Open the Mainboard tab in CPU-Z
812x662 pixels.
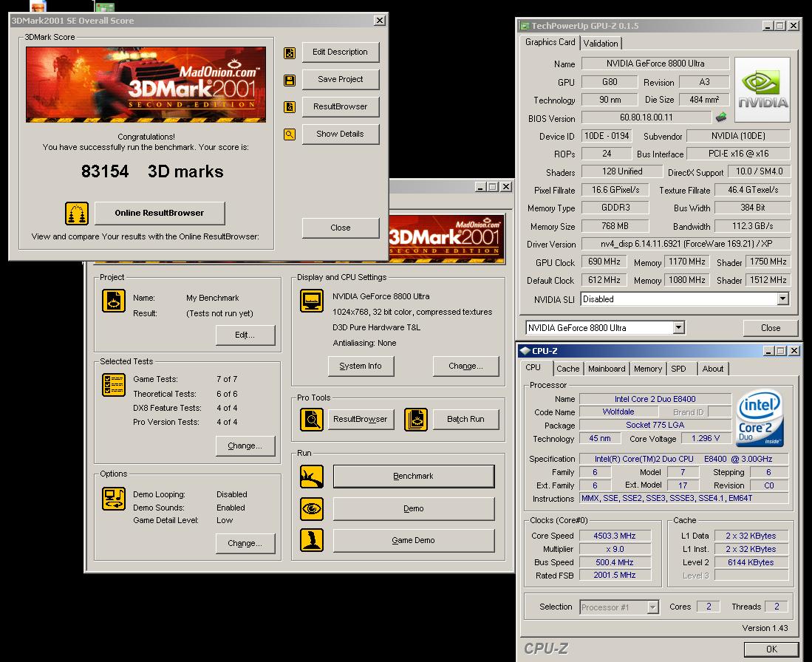coord(607,369)
